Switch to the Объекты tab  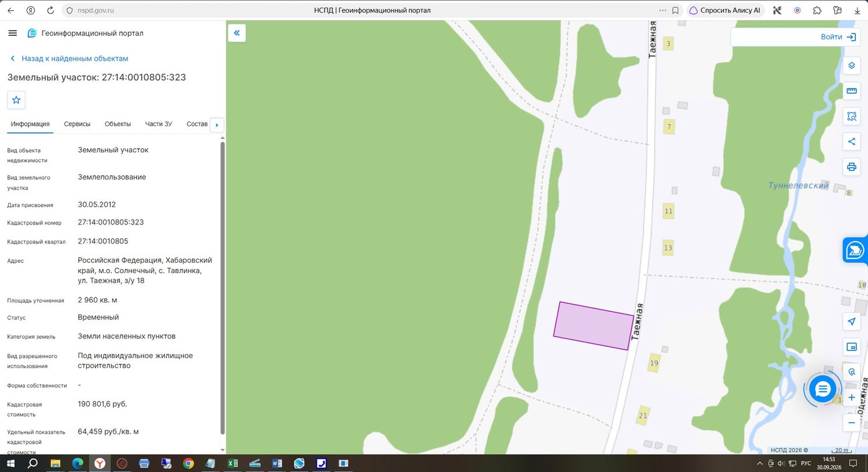[117, 124]
